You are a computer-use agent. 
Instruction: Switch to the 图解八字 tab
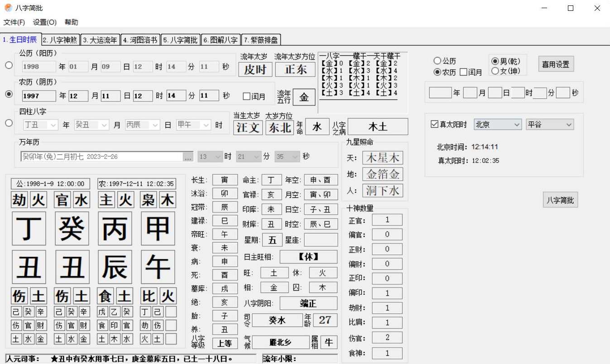coord(221,39)
